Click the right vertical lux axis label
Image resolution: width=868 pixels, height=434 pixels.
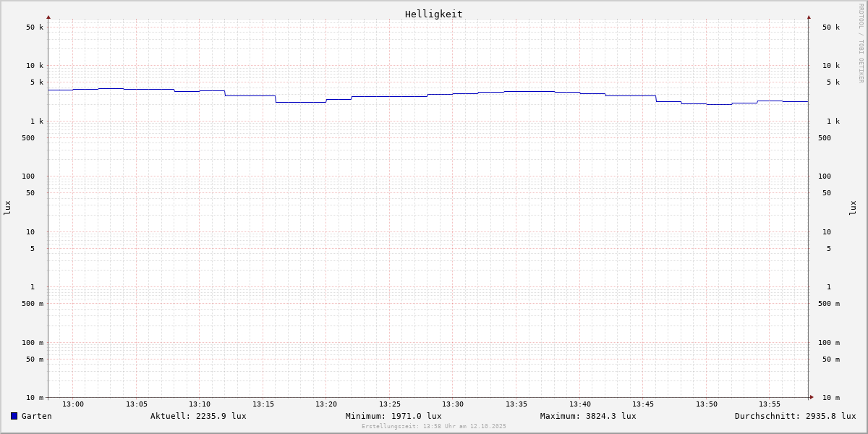point(853,208)
